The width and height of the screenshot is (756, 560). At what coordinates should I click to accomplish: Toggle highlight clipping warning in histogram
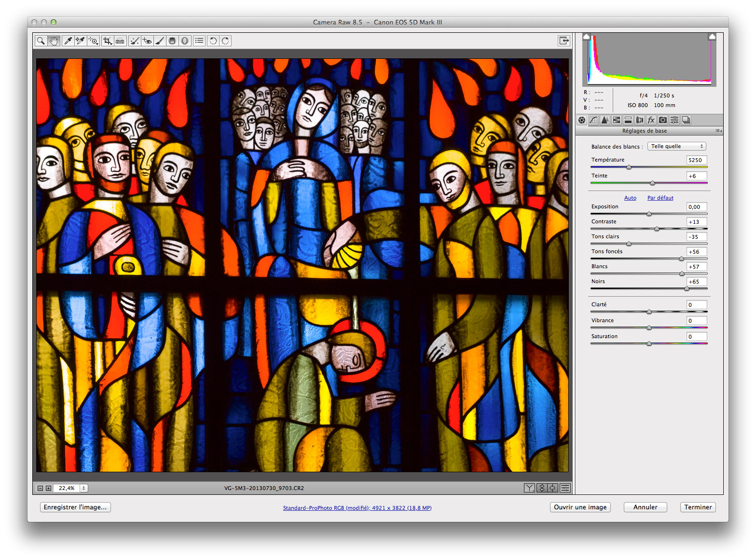(712, 37)
